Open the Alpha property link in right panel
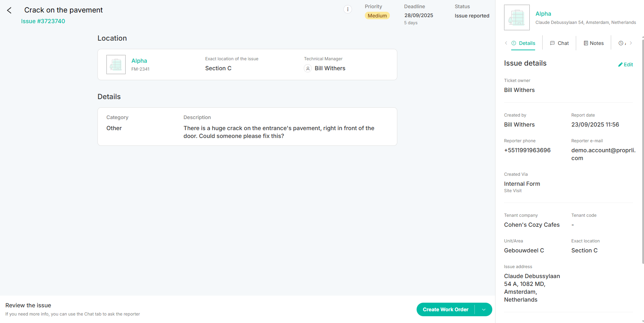This screenshot has height=323, width=644. [x=543, y=14]
